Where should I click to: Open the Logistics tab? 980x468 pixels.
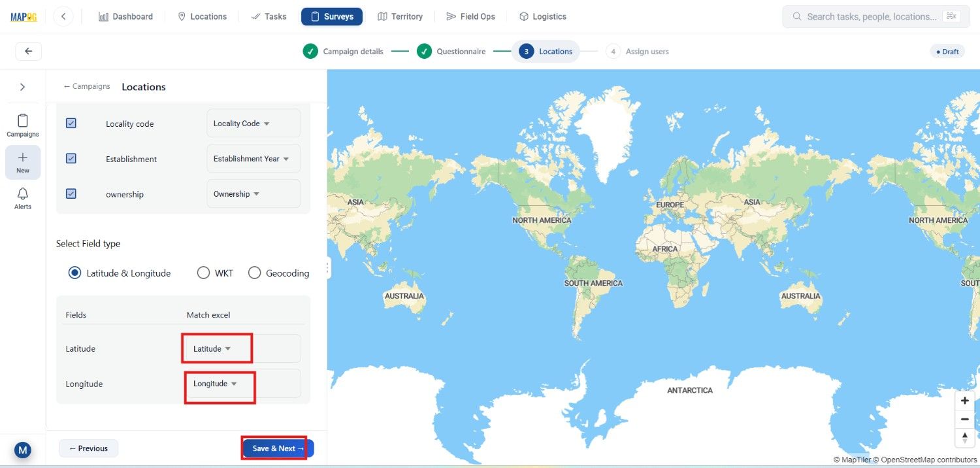pyautogui.click(x=542, y=16)
